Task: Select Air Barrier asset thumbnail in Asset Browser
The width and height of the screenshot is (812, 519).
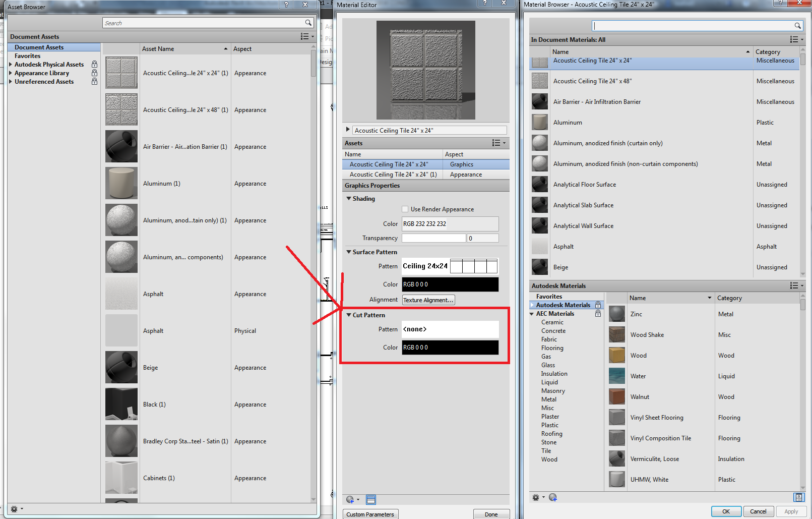Action: click(121, 147)
